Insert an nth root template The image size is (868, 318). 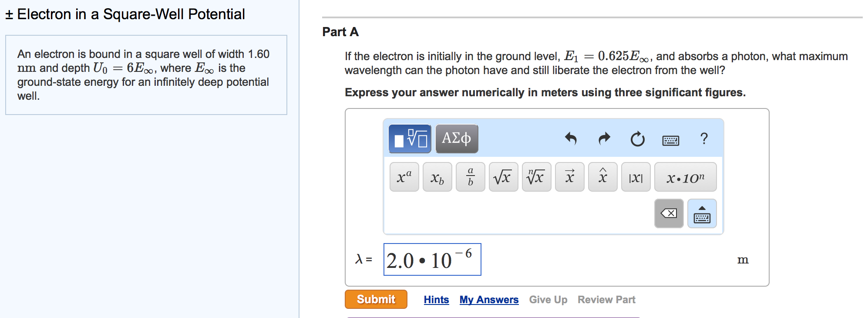(536, 176)
